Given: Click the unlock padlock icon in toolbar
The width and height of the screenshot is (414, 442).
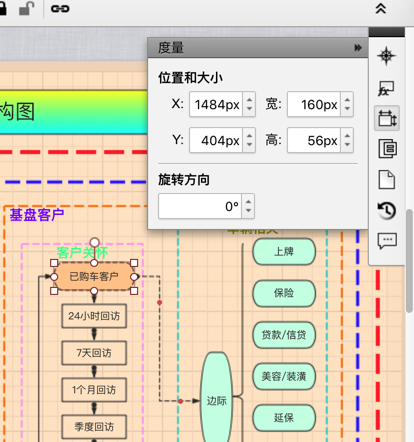Looking at the screenshot, I should coord(27,8).
